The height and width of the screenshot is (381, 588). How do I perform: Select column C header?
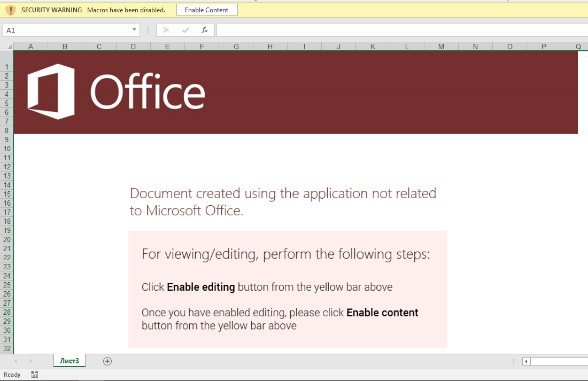click(99, 46)
